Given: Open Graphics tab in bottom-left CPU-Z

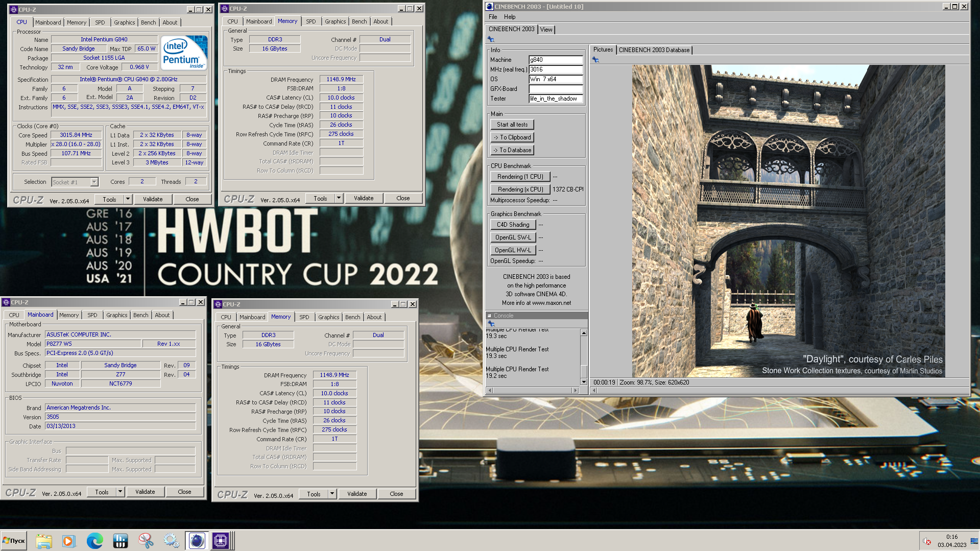Looking at the screenshot, I should pos(117,315).
